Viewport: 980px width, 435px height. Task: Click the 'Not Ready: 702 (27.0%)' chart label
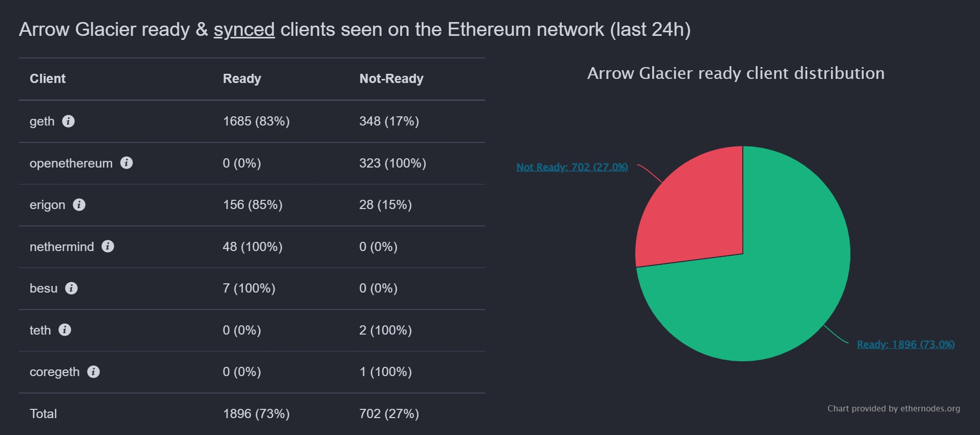pyautogui.click(x=572, y=167)
